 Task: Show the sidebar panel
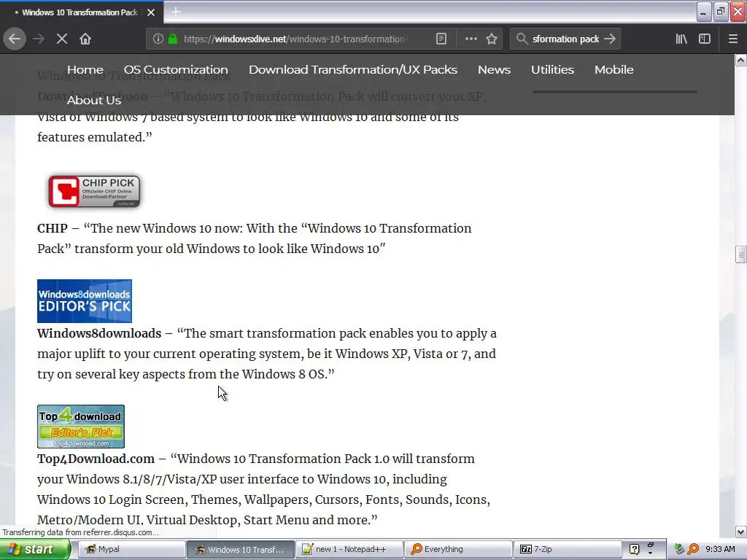click(705, 39)
